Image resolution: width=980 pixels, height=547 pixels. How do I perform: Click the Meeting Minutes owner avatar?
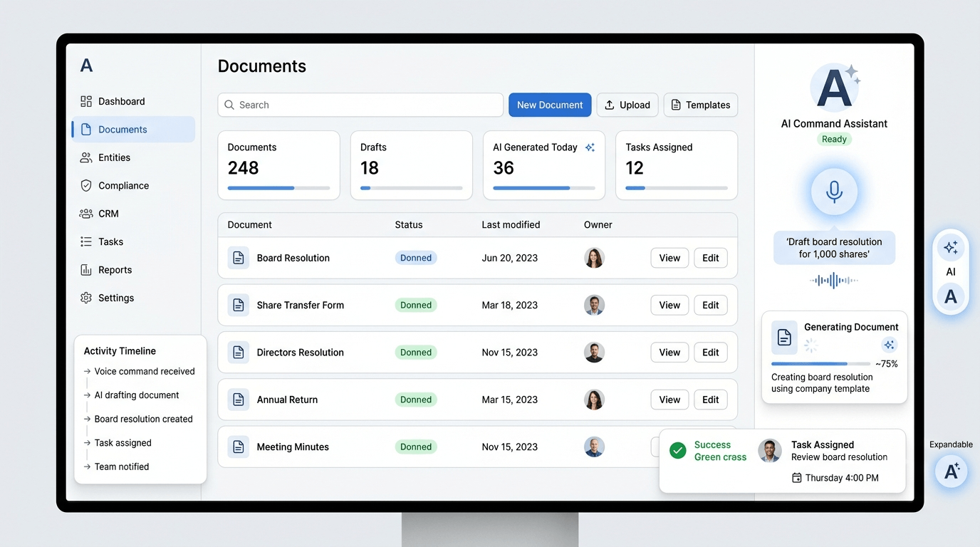click(594, 447)
